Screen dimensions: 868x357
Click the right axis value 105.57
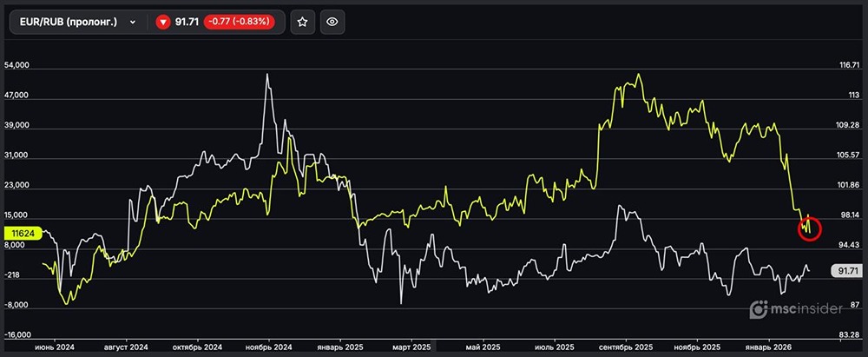coord(849,155)
